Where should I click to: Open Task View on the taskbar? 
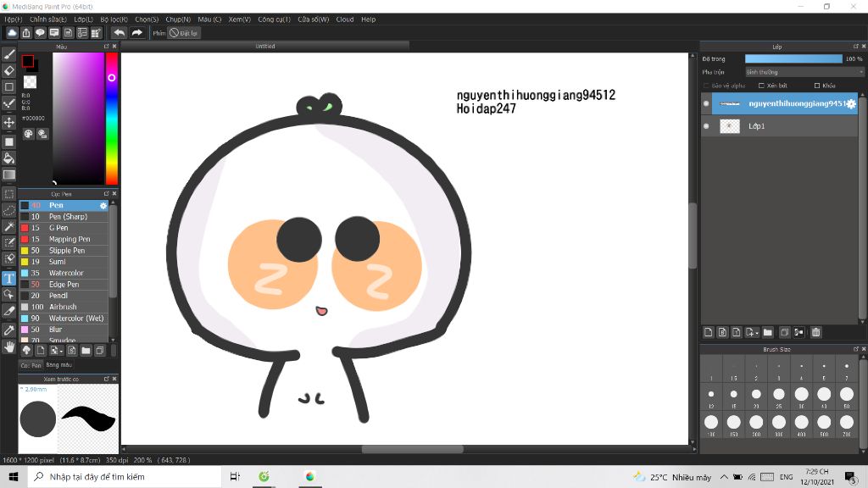(235, 476)
